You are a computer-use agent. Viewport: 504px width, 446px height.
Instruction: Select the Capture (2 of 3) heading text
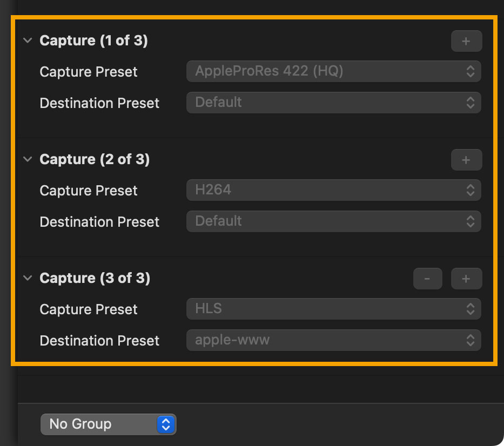coord(95,159)
